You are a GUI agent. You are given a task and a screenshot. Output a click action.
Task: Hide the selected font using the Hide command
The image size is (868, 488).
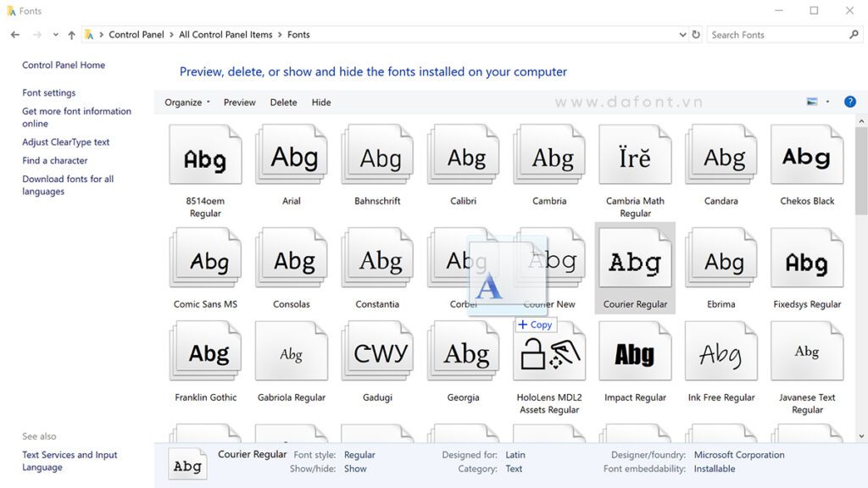[320, 102]
